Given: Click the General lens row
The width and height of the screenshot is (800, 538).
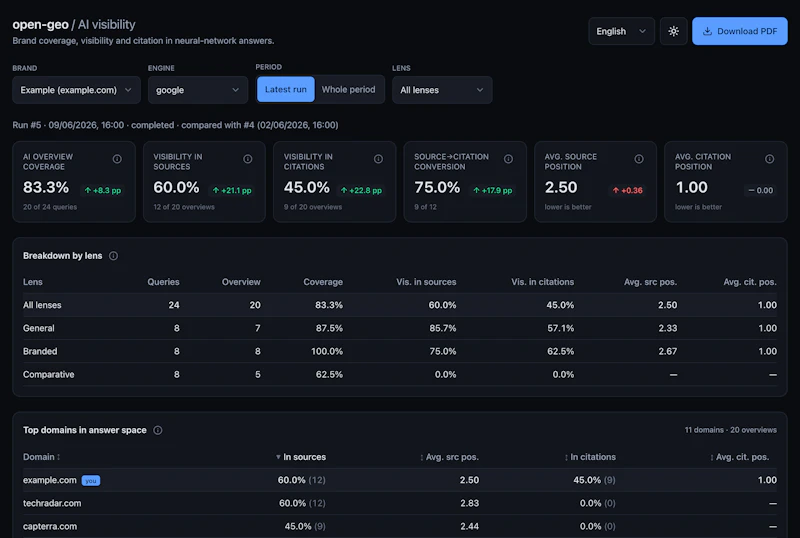Looking at the screenshot, I should point(399,328).
